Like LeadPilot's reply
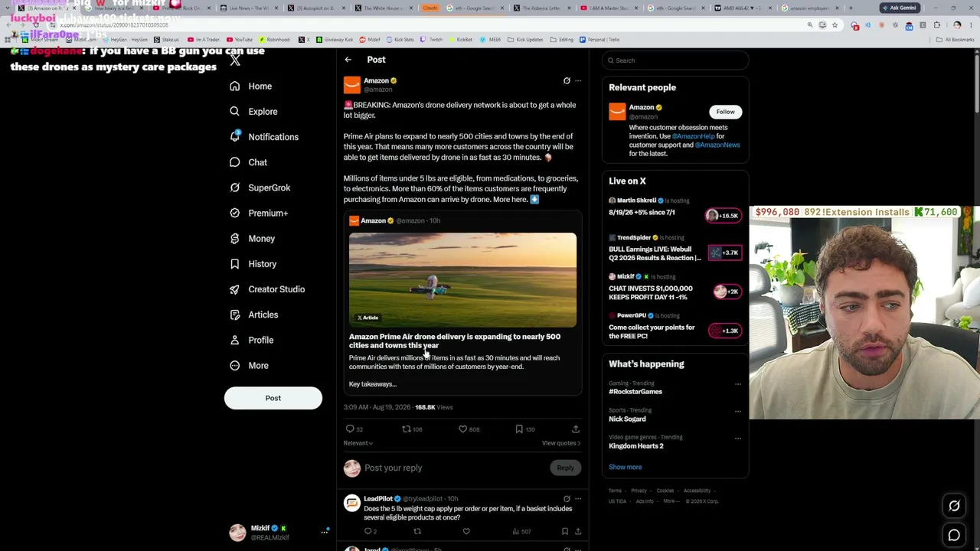This screenshot has width=980, height=551. (x=466, y=531)
